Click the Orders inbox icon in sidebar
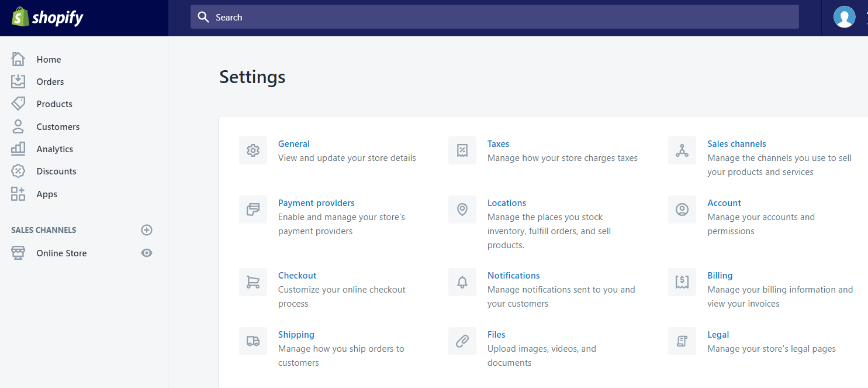 tap(18, 81)
